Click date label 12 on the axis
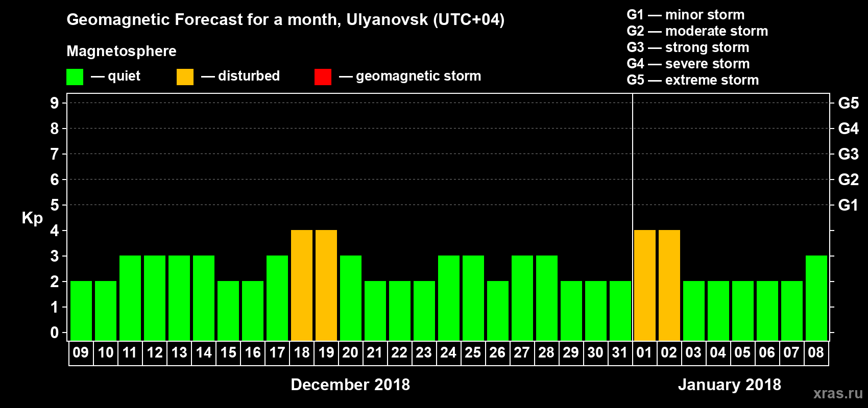Screen dimensions: 868x408 [154, 352]
